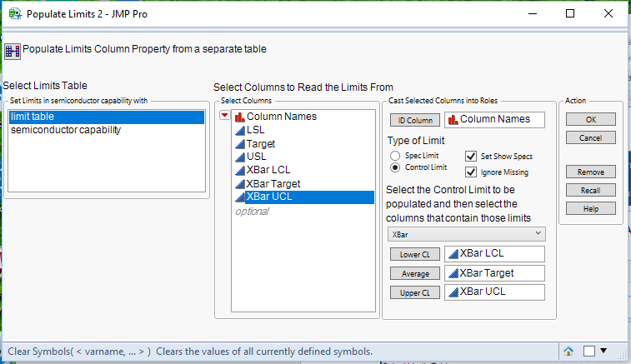This screenshot has width=631, height=364.
Task: Select the nominal Column Names list item
Action: tap(281, 117)
